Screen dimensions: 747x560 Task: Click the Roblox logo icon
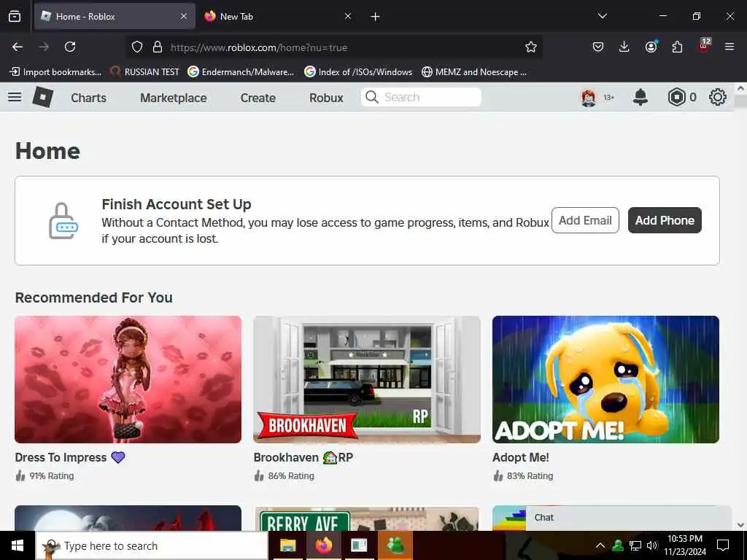[42, 97]
